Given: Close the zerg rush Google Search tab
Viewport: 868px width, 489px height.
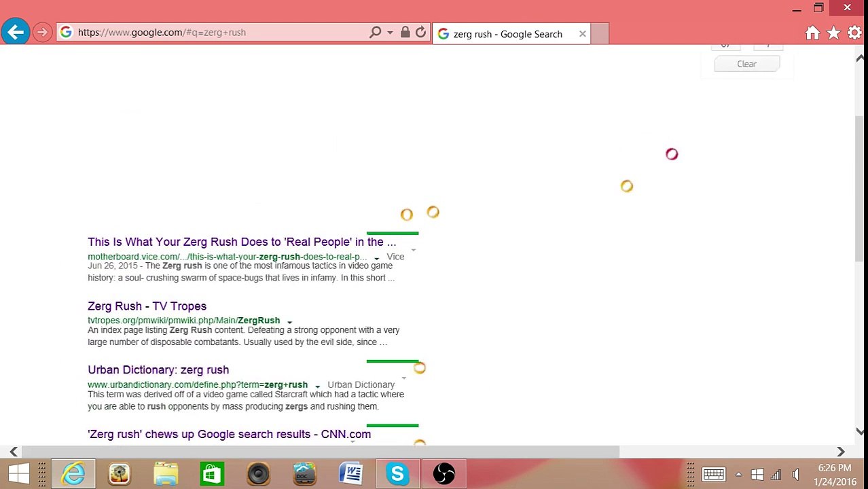Looking at the screenshot, I should [x=582, y=33].
